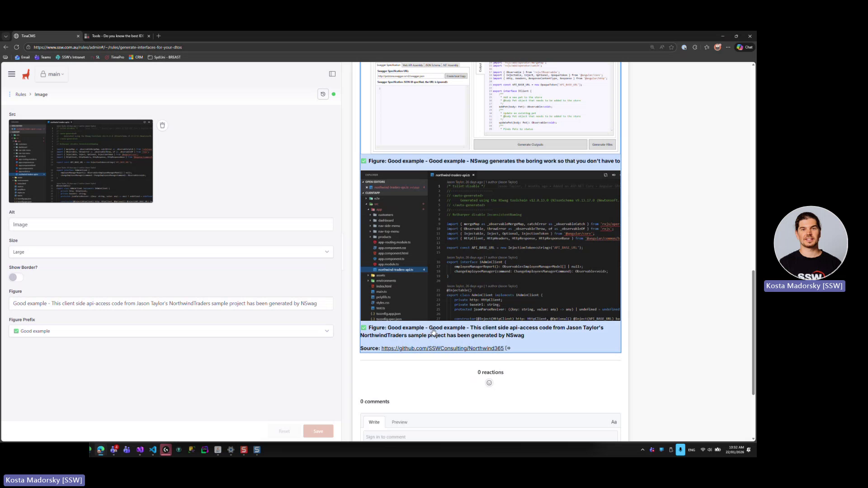The height and width of the screenshot is (488, 868).
Task: Switch to the Preview comment tab
Action: coord(399,422)
